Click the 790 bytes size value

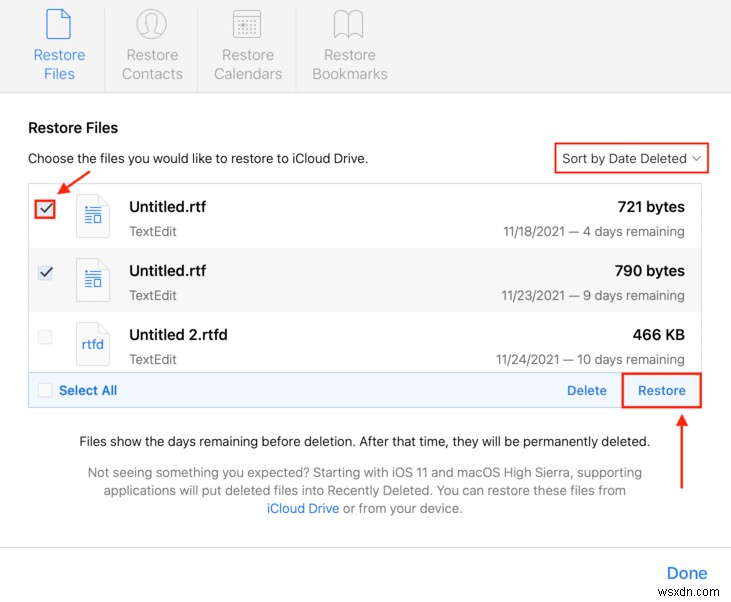pyautogui.click(x=649, y=271)
